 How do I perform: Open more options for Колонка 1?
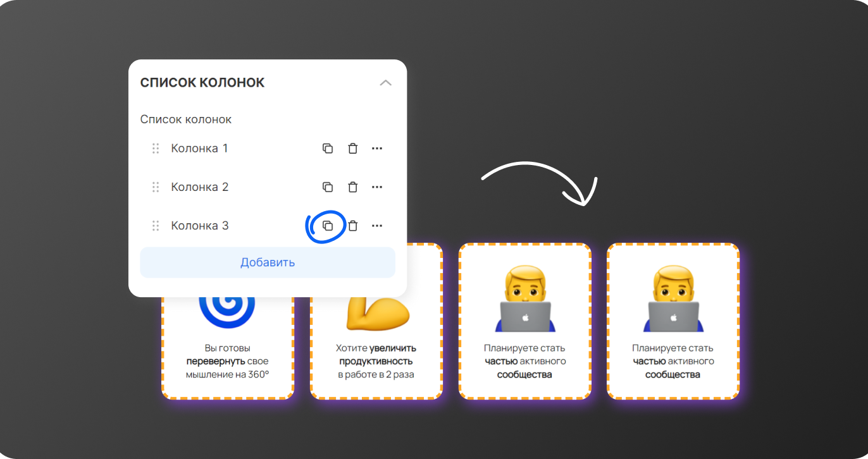point(377,149)
